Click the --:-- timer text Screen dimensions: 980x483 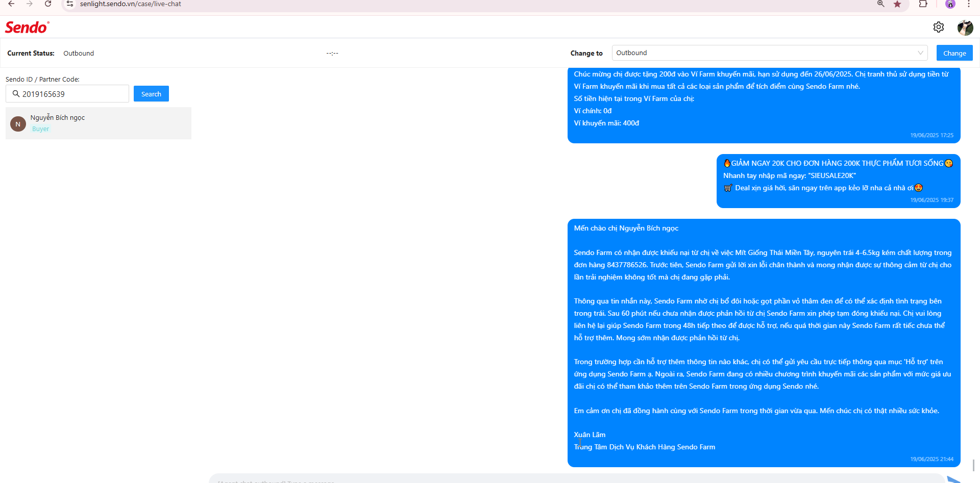pyautogui.click(x=332, y=53)
